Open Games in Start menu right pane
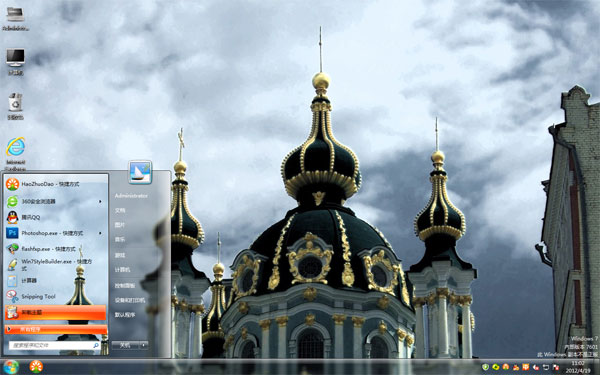The width and height of the screenshot is (600, 375). (x=120, y=255)
